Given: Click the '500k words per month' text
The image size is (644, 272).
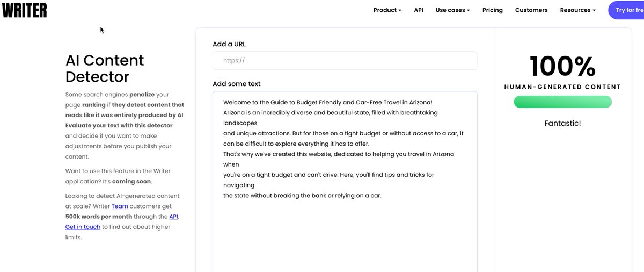Looking at the screenshot, I should pos(99,217).
